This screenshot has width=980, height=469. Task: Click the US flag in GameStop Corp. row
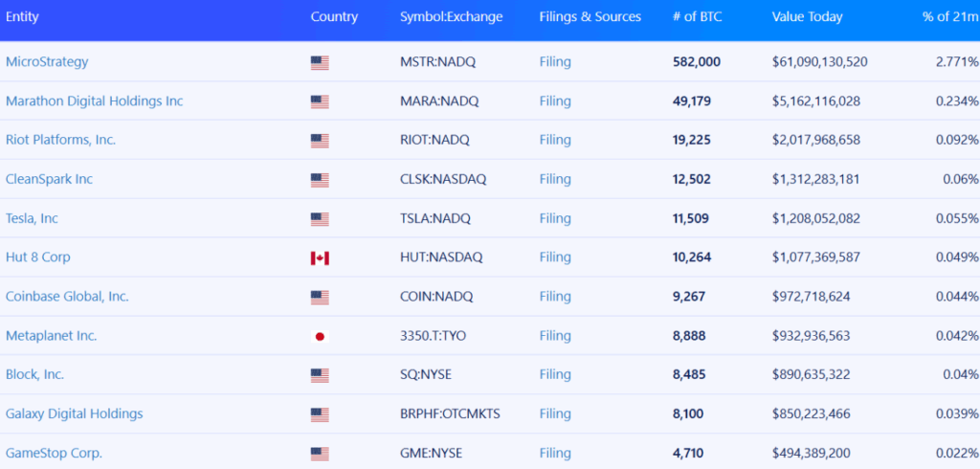[x=320, y=454]
